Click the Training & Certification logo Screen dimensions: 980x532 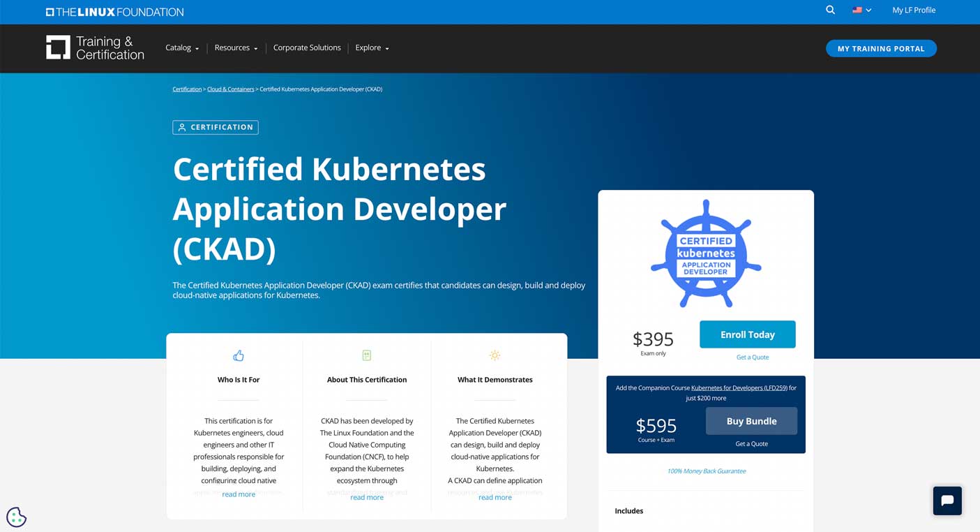point(95,47)
